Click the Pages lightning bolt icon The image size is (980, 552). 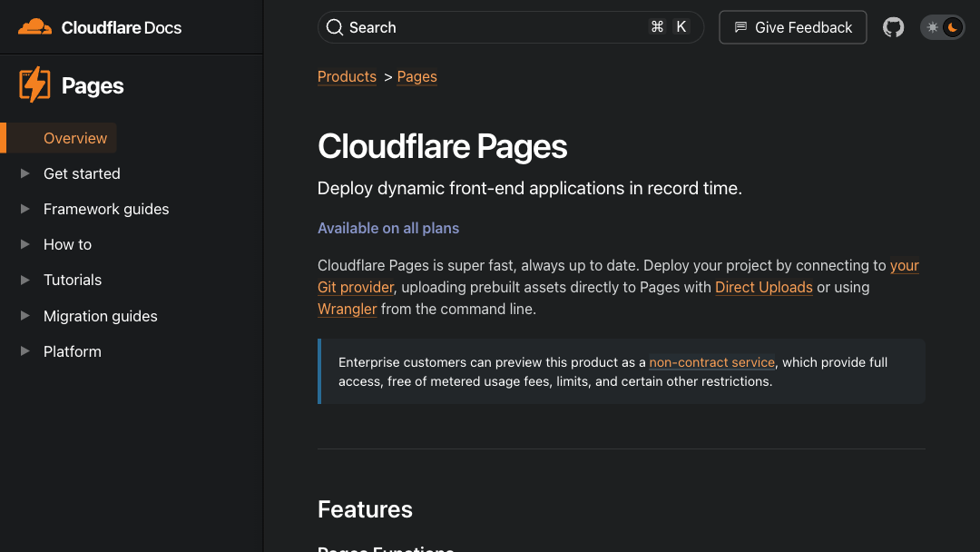tap(35, 84)
